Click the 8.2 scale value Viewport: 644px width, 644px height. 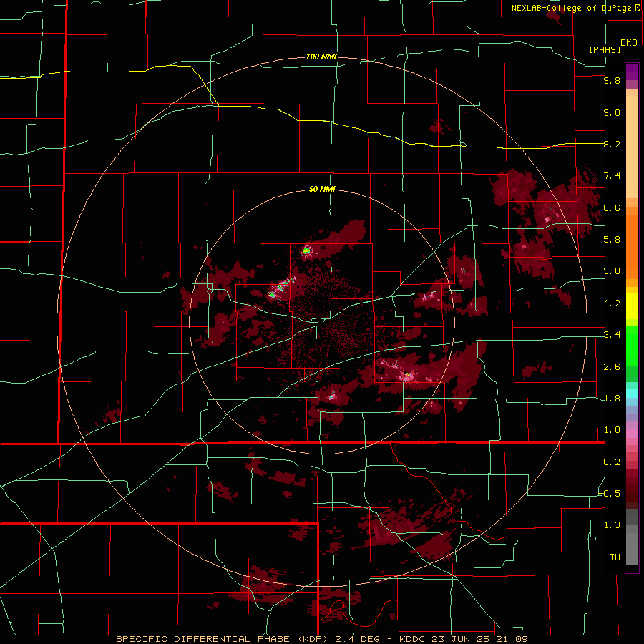click(x=612, y=144)
